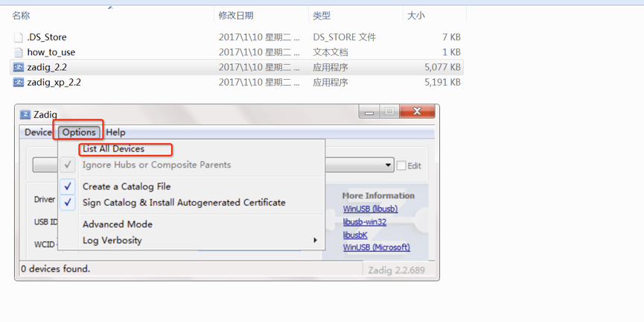Select the zadig_2.2 application icon
This screenshot has height=322, width=644.
[x=19, y=67]
